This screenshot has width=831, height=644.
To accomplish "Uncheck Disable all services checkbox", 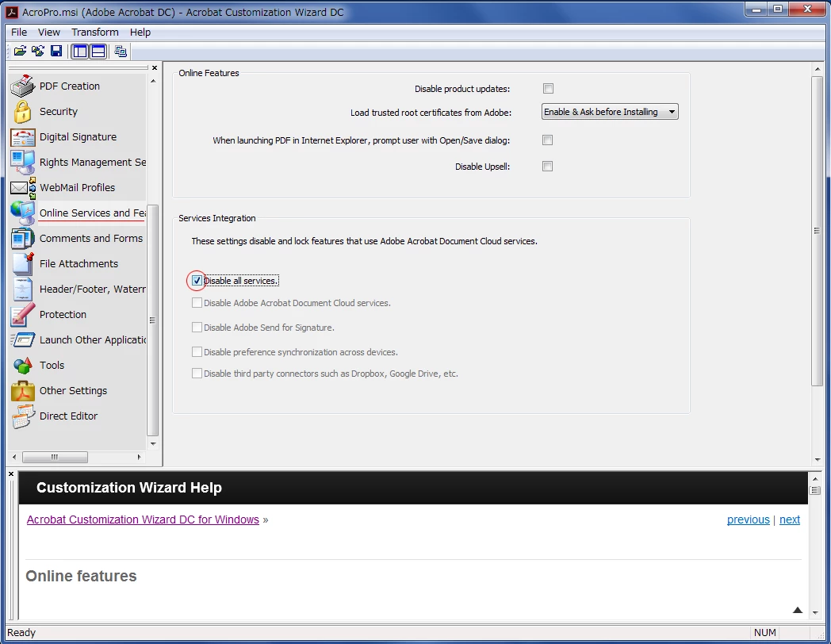I will tap(197, 281).
